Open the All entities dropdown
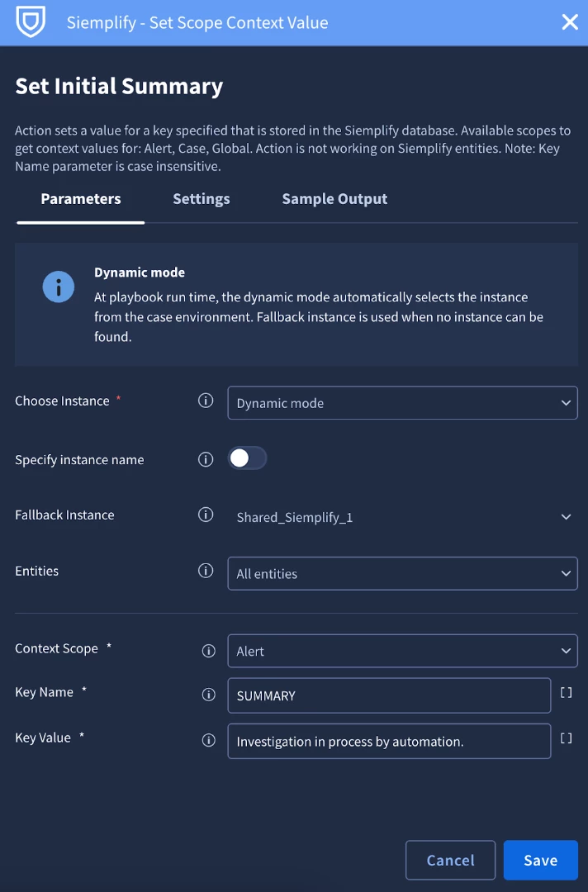The height and width of the screenshot is (892, 588). click(403, 573)
